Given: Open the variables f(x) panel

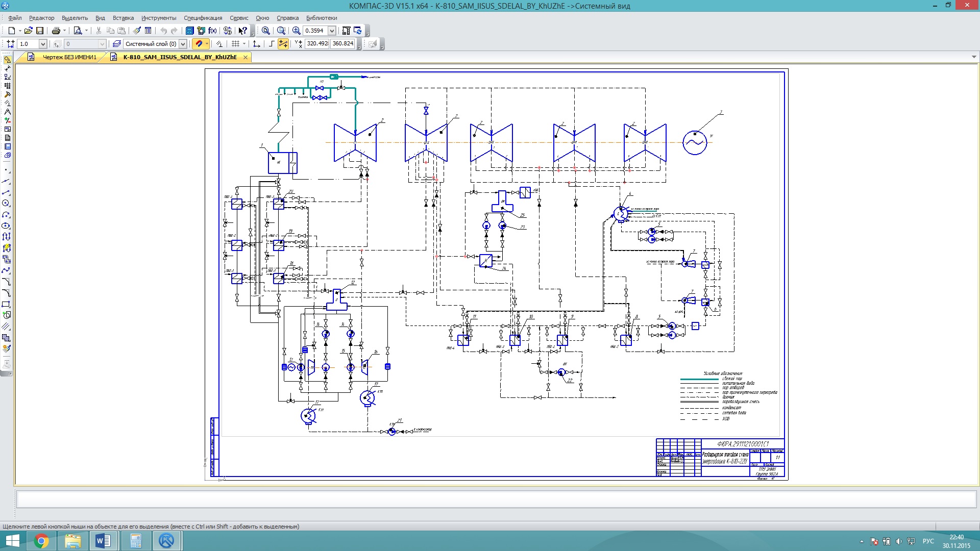Looking at the screenshot, I should [212, 31].
